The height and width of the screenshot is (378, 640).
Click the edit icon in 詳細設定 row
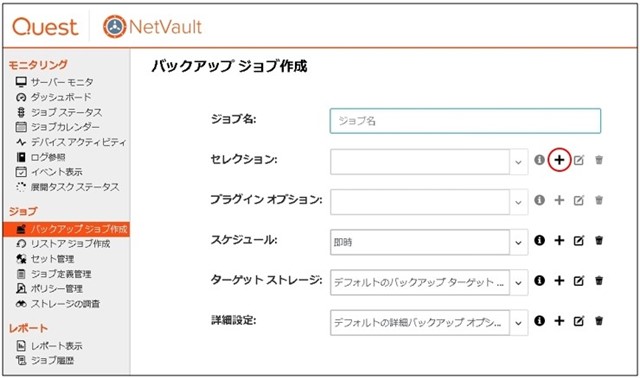coord(579,321)
